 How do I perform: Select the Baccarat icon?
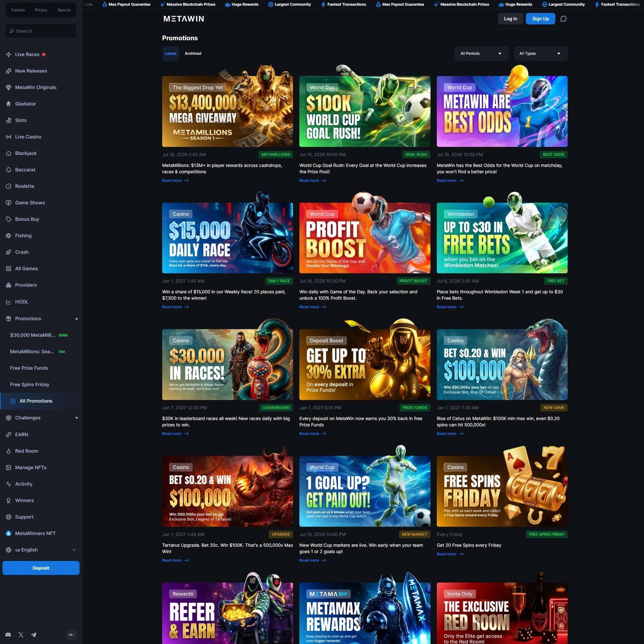pyautogui.click(x=8, y=170)
